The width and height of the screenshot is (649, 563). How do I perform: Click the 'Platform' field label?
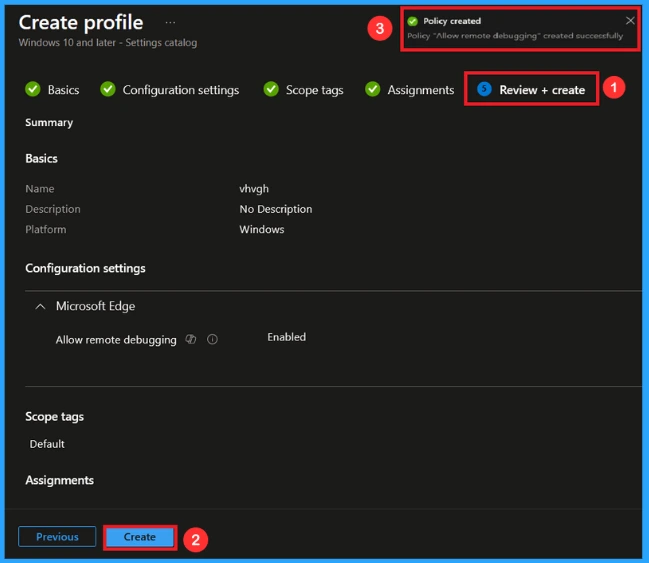pos(46,229)
